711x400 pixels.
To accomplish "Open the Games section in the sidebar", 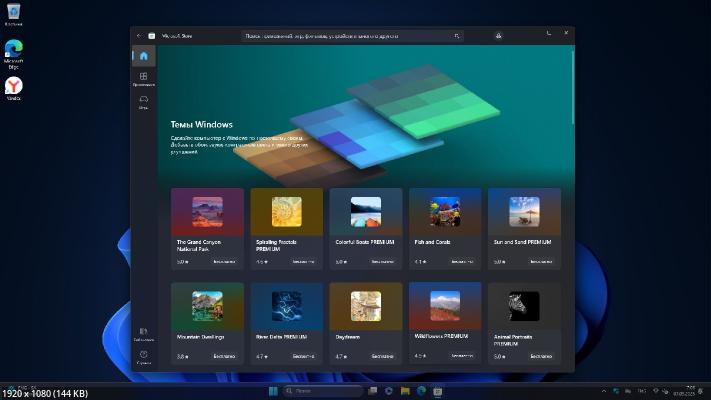I will pyautogui.click(x=143, y=101).
